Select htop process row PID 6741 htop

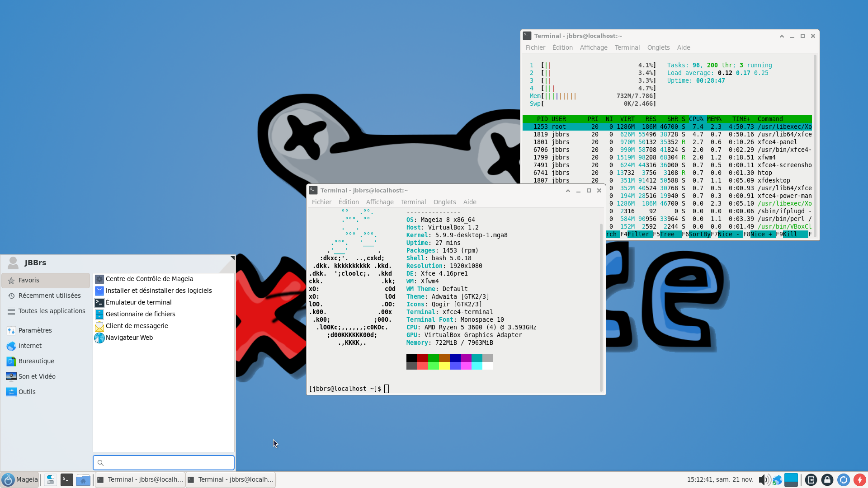667,173
